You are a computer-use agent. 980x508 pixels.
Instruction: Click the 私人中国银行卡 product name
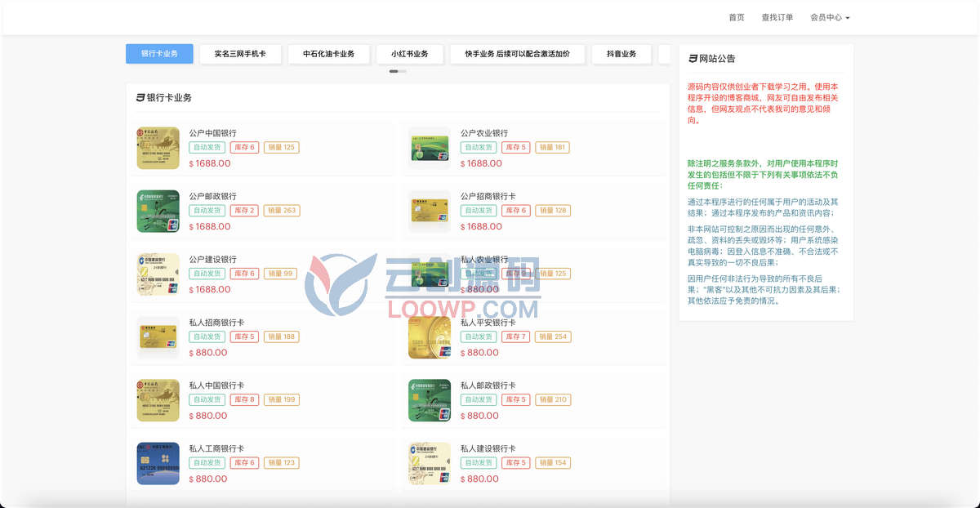click(216, 385)
